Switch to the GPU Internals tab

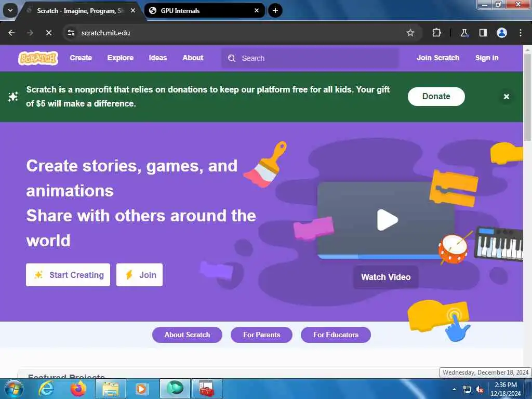(x=205, y=10)
